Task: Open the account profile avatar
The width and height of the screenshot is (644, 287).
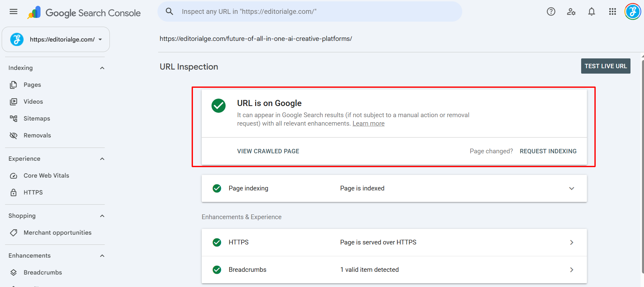Action: [x=633, y=12]
